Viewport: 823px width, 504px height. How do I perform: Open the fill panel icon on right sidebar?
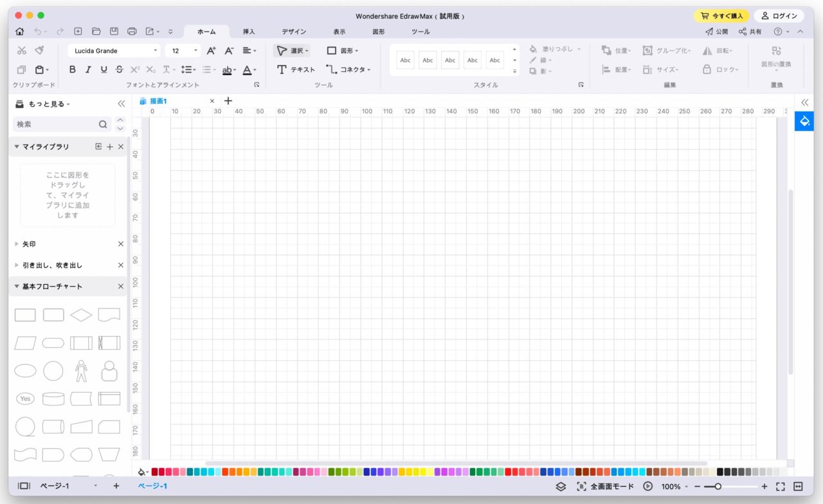(804, 122)
